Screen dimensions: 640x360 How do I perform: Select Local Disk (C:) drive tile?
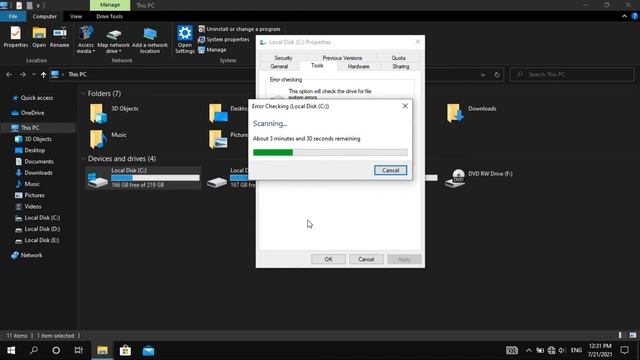click(143, 178)
